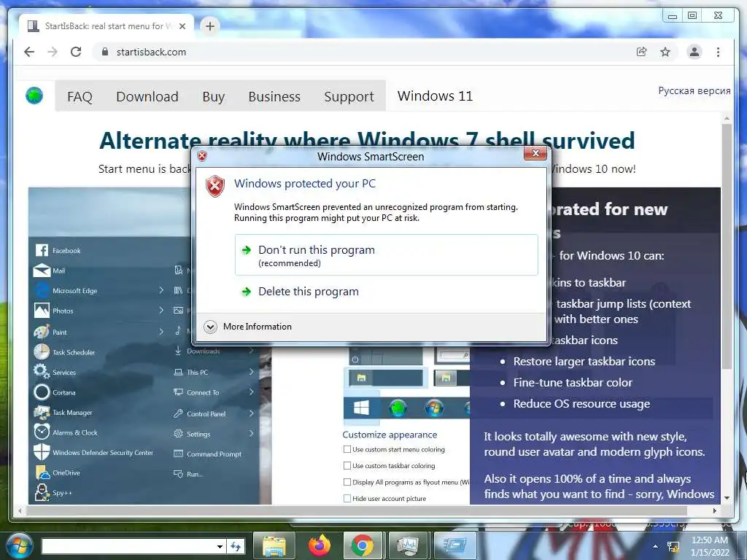This screenshot has width=747, height=560.
Task: Open the Support page
Action: (x=349, y=97)
